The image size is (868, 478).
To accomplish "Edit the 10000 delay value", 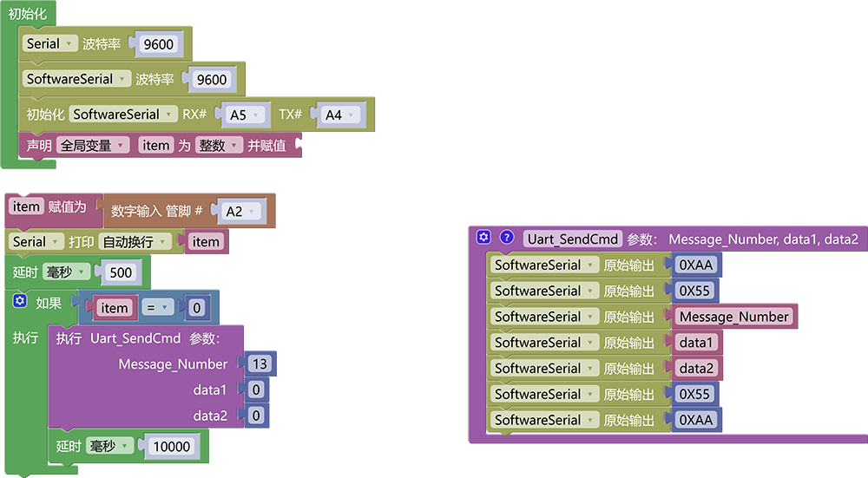I will pyautogui.click(x=171, y=447).
